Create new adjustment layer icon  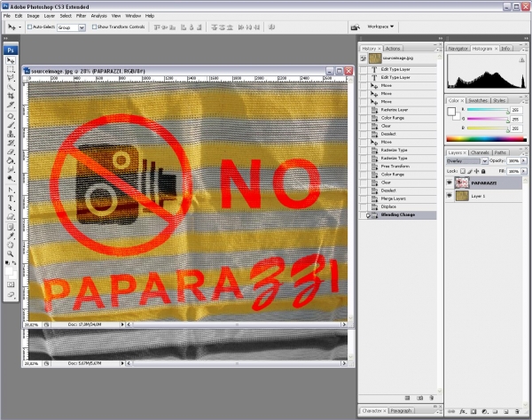484,411
